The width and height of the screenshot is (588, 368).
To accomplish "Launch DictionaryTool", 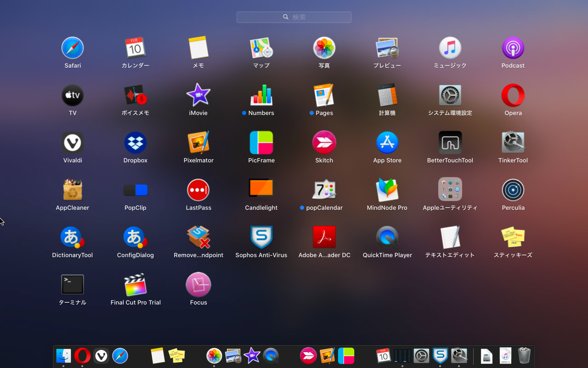I will 73,237.
